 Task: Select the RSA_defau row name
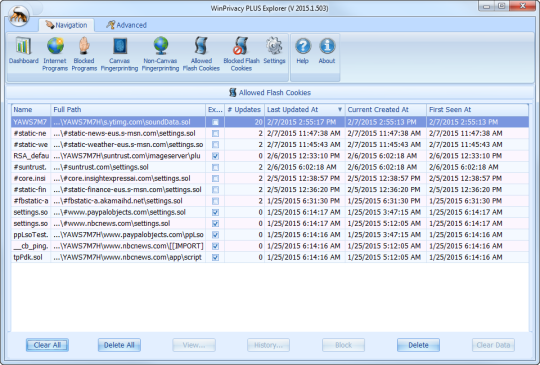tap(31, 156)
